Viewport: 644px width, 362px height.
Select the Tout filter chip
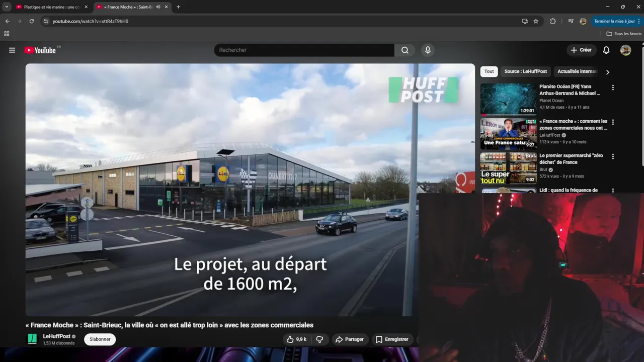pos(489,71)
